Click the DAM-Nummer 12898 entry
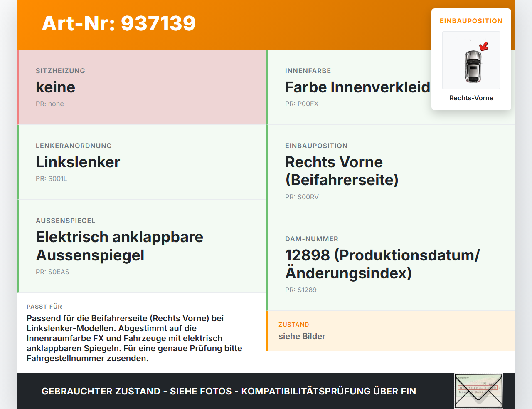 tap(391, 264)
